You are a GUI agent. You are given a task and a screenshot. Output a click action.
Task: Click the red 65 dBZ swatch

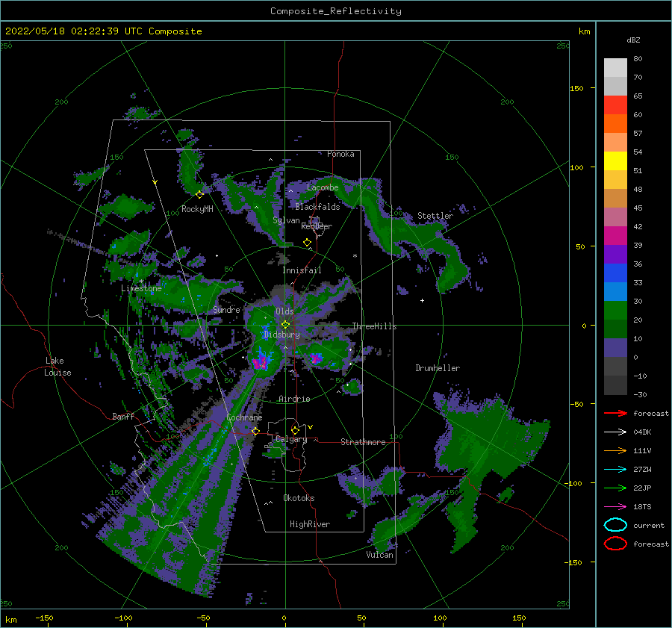[615, 105]
